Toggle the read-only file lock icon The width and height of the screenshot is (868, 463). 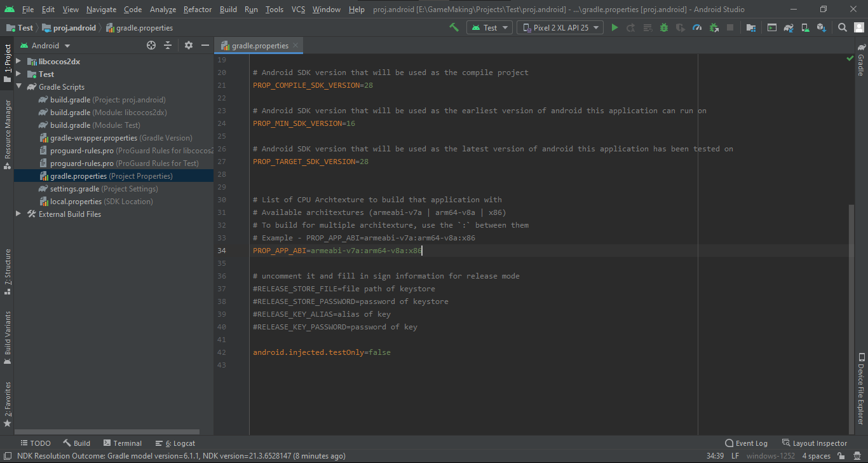(841, 456)
